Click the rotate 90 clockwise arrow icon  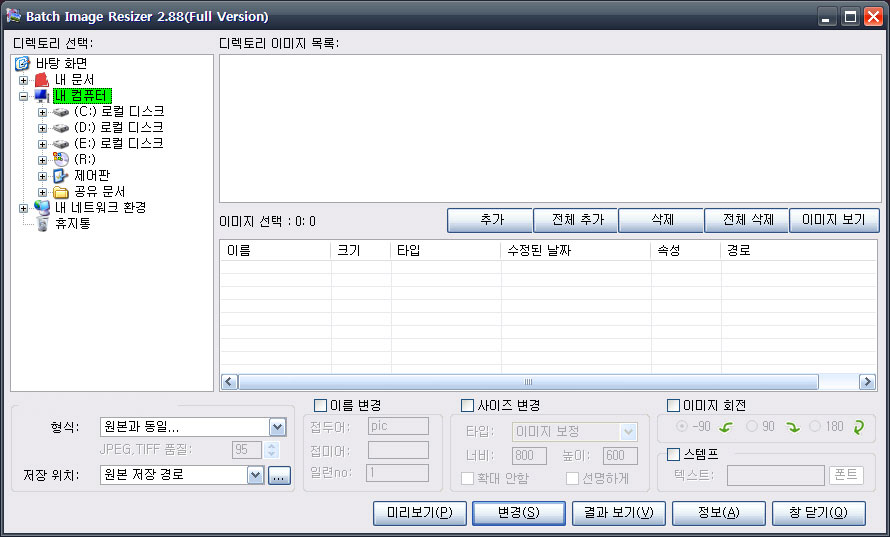[793, 427]
